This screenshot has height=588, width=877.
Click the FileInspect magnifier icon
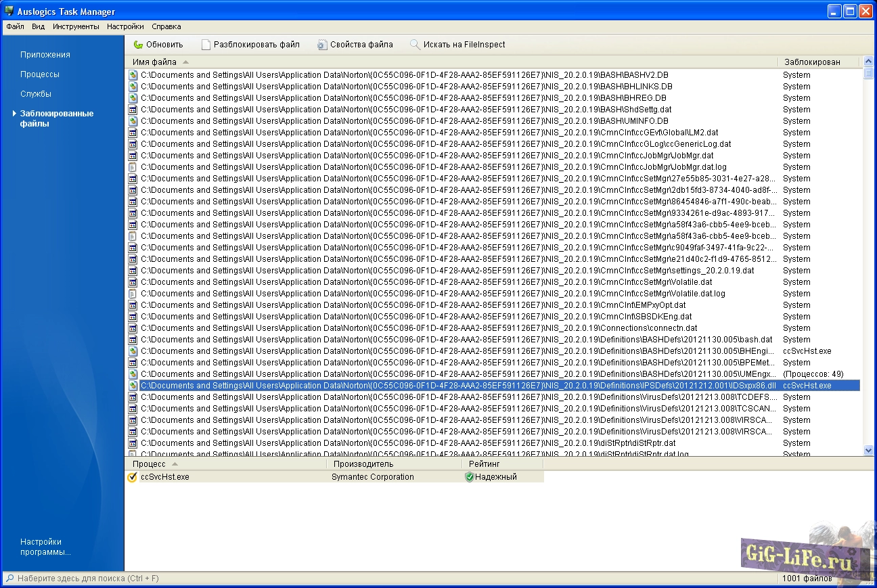pos(415,45)
